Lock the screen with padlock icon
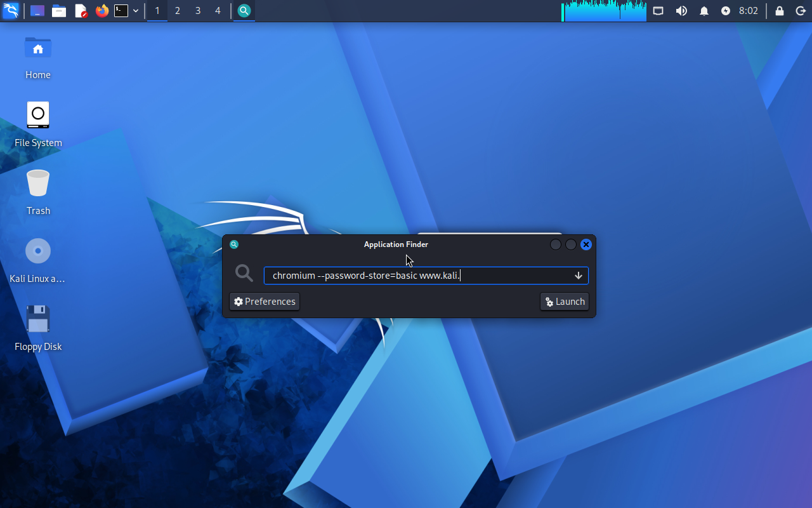Screen dimensions: 812x508 pos(780,11)
